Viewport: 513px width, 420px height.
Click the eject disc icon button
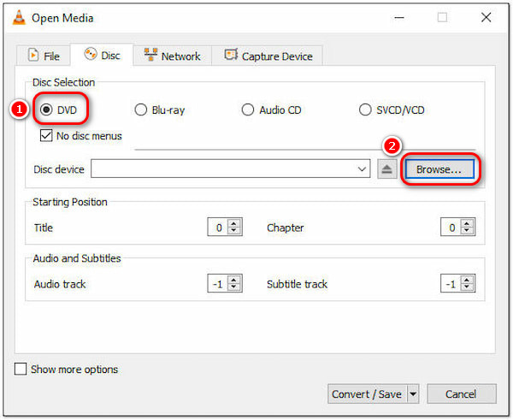(386, 169)
